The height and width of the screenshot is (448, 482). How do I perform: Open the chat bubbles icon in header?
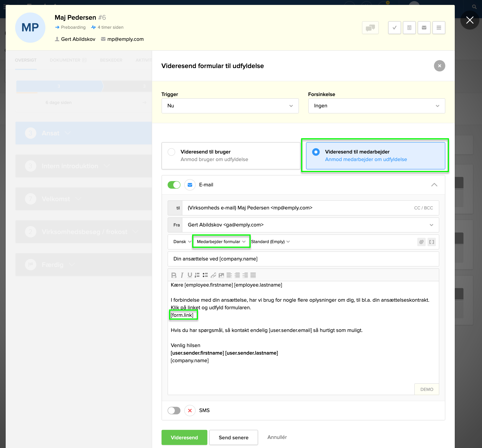pos(370,28)
